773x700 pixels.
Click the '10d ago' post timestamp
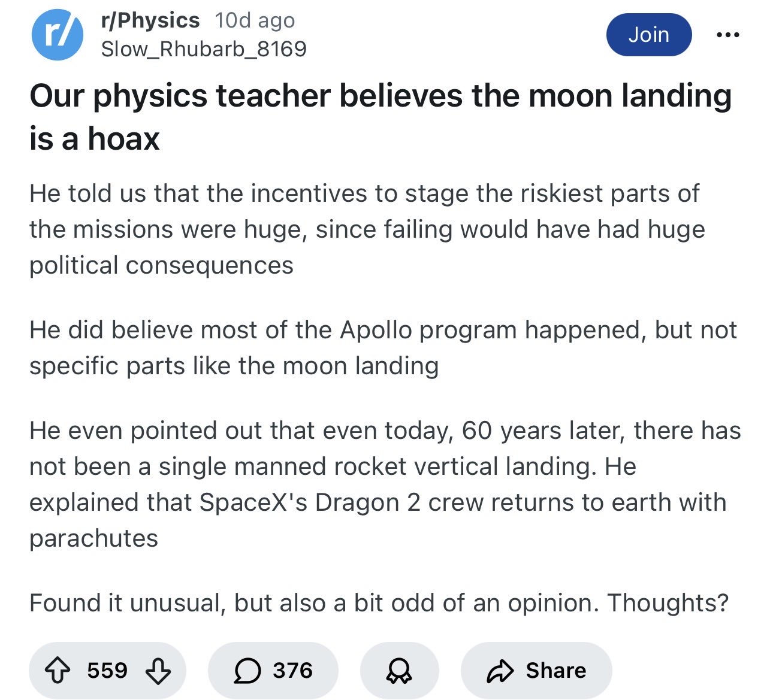(x=255, y=20)
